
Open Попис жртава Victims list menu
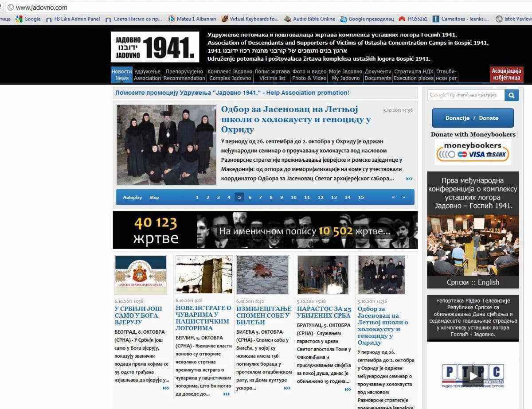[x=272, y=75]
